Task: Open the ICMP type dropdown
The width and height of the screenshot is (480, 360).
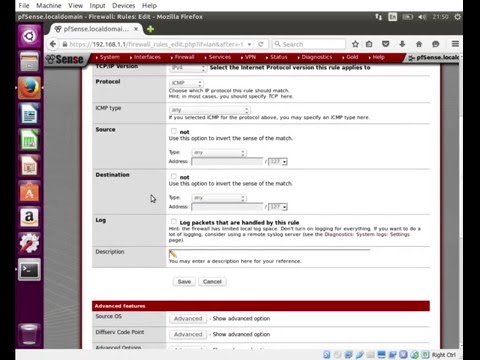Action: [x=210, y=110]
